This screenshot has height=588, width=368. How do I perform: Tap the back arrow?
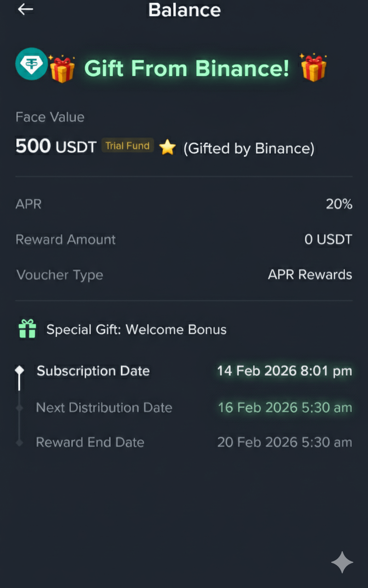click(x=25, y=9)
